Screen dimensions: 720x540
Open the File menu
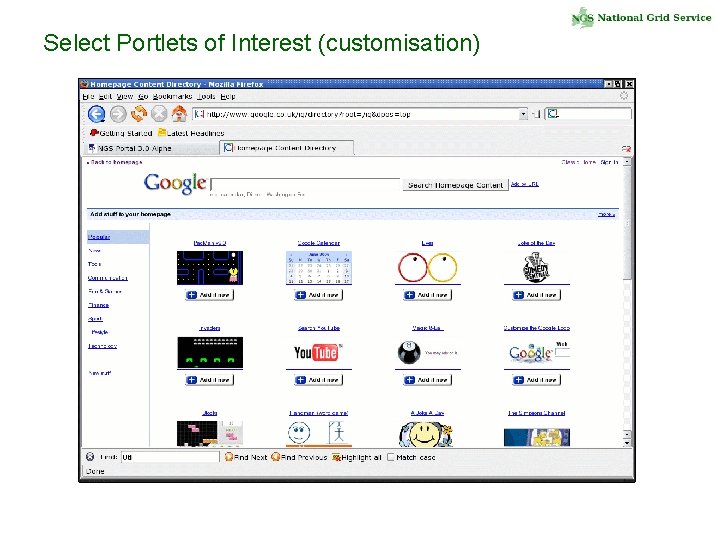[x=88, y=96]
